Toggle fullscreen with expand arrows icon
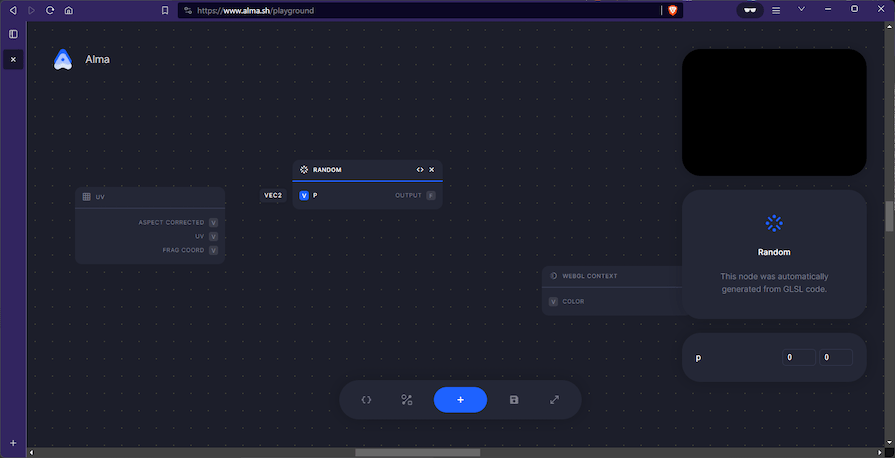 click(555, 400)
